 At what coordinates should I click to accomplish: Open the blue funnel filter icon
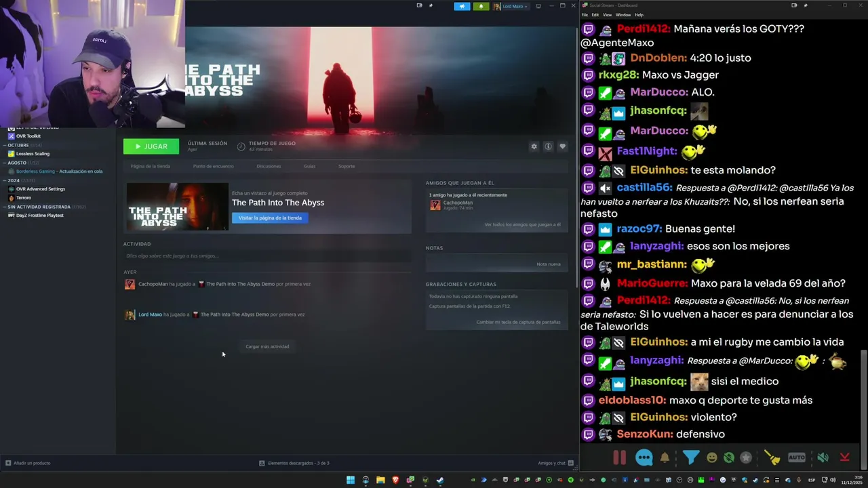[x=690, y=457]
